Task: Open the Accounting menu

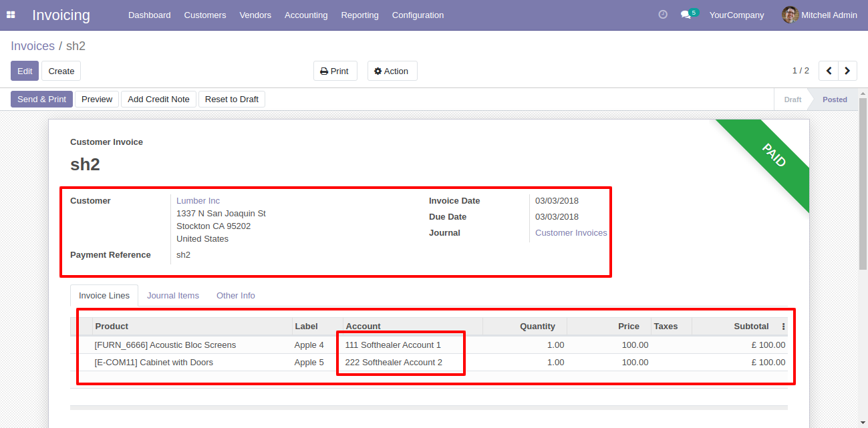Action: click(306, 15)
